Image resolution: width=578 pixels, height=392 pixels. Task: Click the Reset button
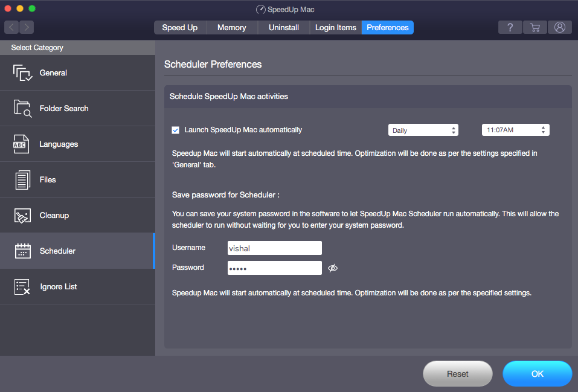tap(457, 374)
